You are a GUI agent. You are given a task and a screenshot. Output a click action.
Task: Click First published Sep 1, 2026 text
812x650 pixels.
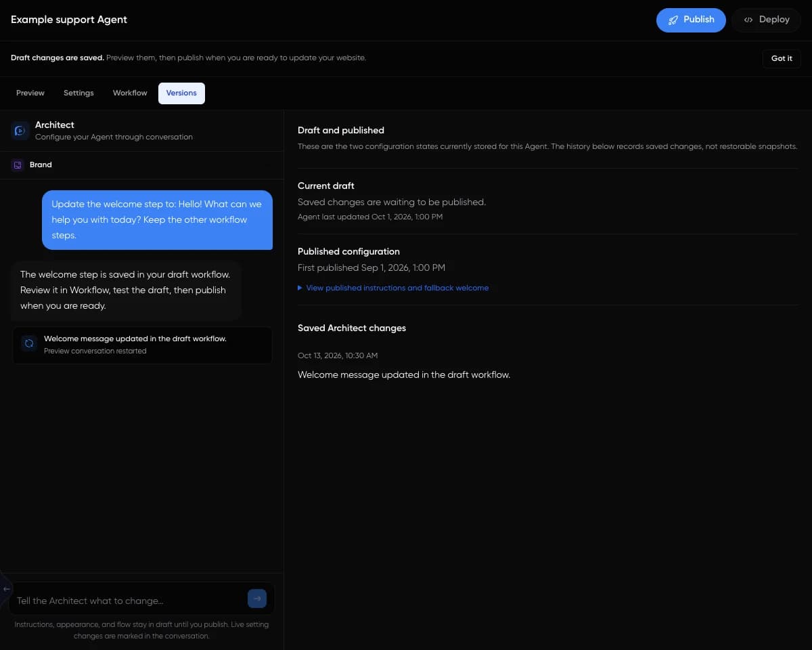371,267
